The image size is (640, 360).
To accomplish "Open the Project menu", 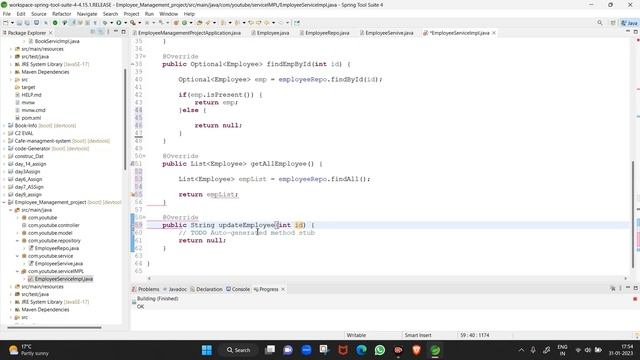I will [131, 14].
